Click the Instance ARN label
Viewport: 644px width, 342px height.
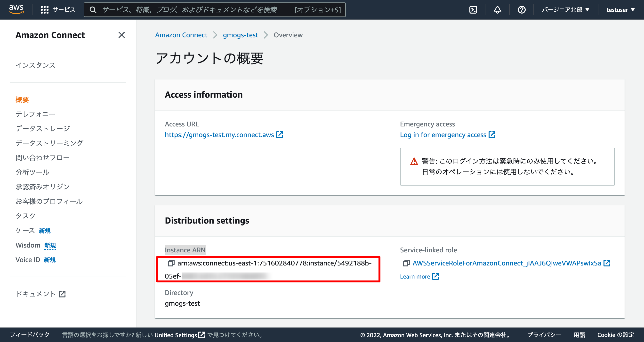(185, 250)
